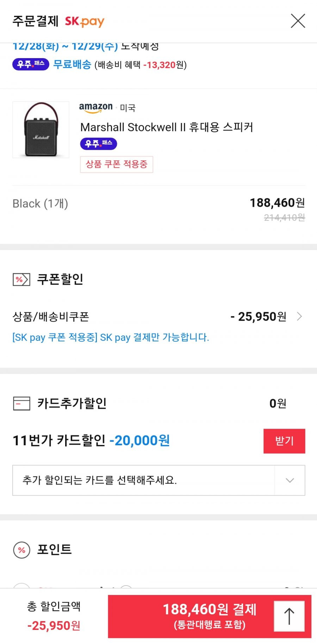The height and width of the screenshot is (644, 317).
Task: Close the order payment page
Action: [298, 21]
